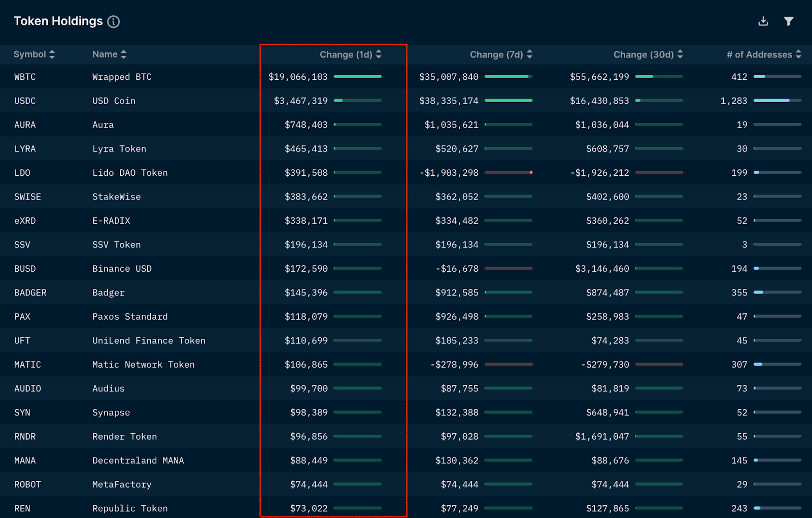The width and height of the screenshot is (812, 518).
Task: Select the Synapse token name
Action: [111, 412]
